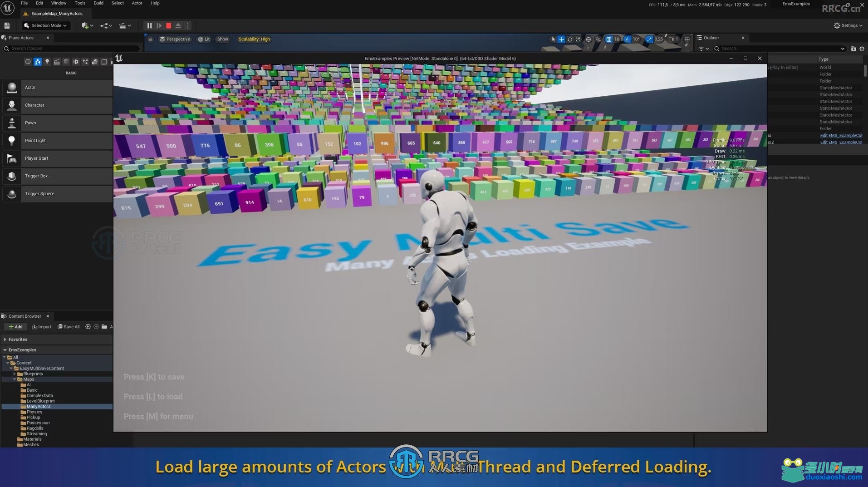The image size is (868, 487).
Task: Click Import in Content Browser
Action: [41, 327]
